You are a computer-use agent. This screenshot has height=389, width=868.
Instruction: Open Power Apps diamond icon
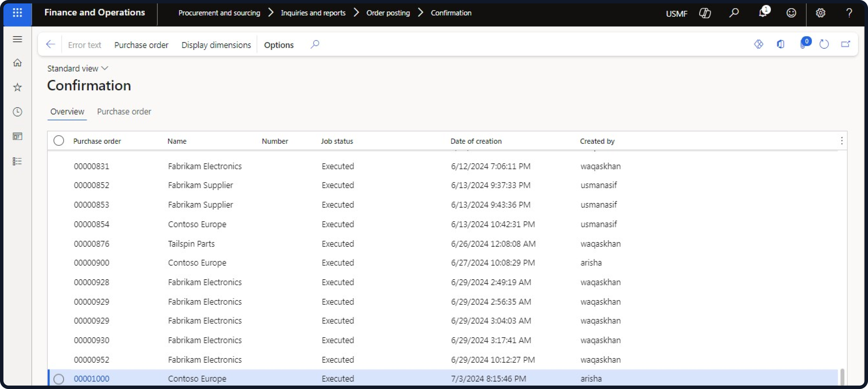pos(758,44)
